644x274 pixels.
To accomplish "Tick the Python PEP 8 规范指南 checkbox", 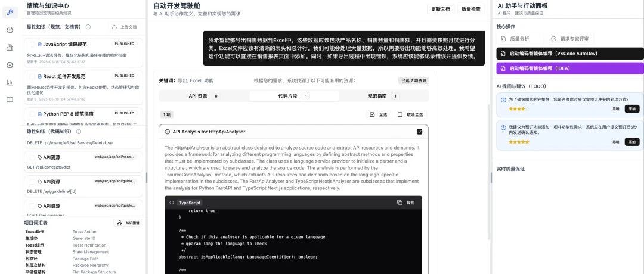I will pyautogui.click(x=32, y=114).
